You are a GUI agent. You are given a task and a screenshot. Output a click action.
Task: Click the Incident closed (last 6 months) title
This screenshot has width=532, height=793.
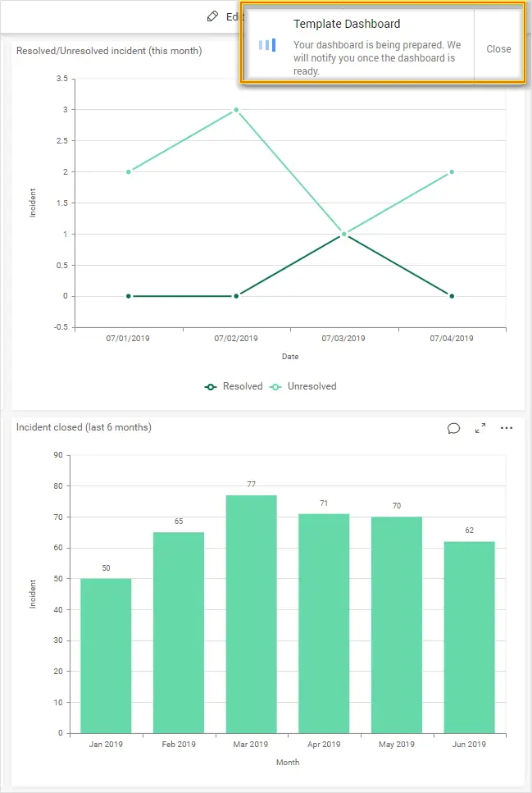click(x=84, y=427)
